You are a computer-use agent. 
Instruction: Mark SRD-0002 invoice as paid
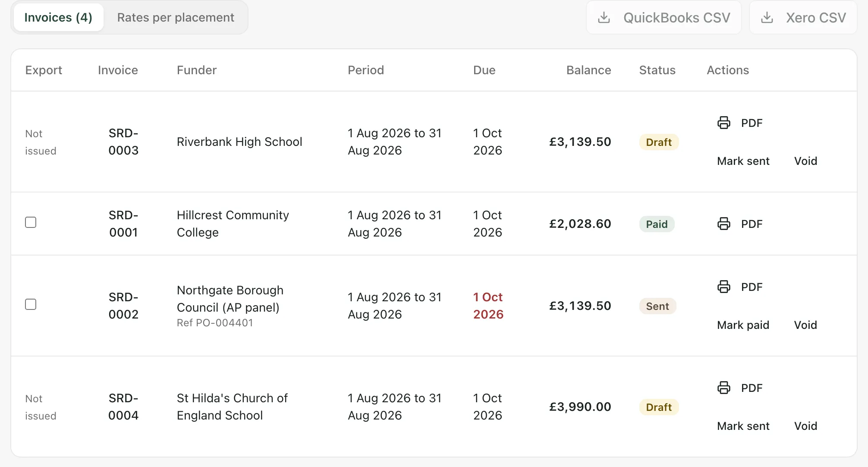tap(743, 325)
